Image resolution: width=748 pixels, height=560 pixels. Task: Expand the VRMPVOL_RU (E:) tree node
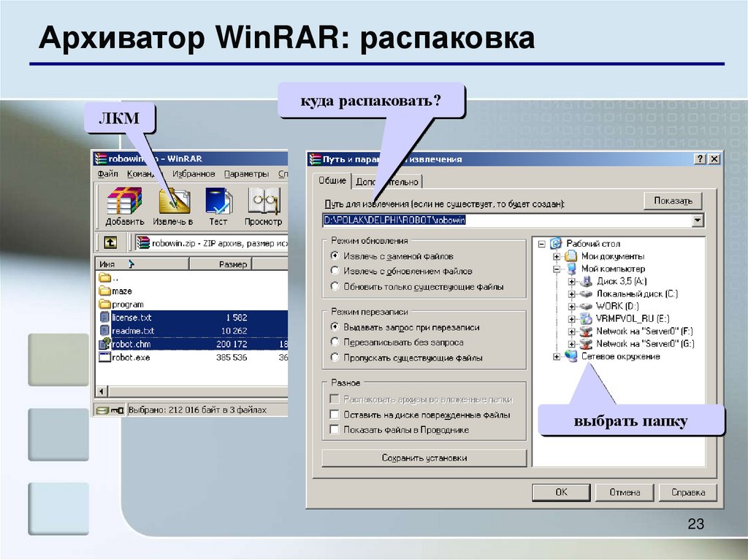click(x=571, y=319)
